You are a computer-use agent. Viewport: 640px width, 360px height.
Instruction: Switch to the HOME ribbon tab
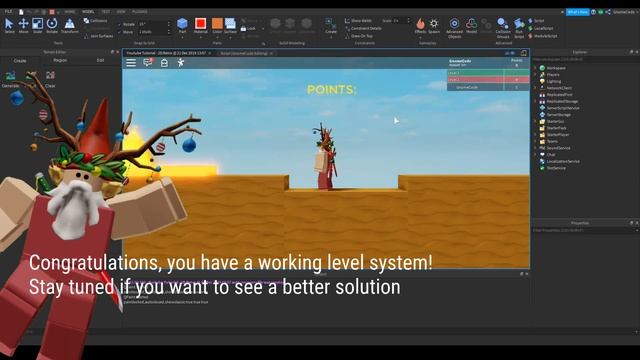pos(70,12)
